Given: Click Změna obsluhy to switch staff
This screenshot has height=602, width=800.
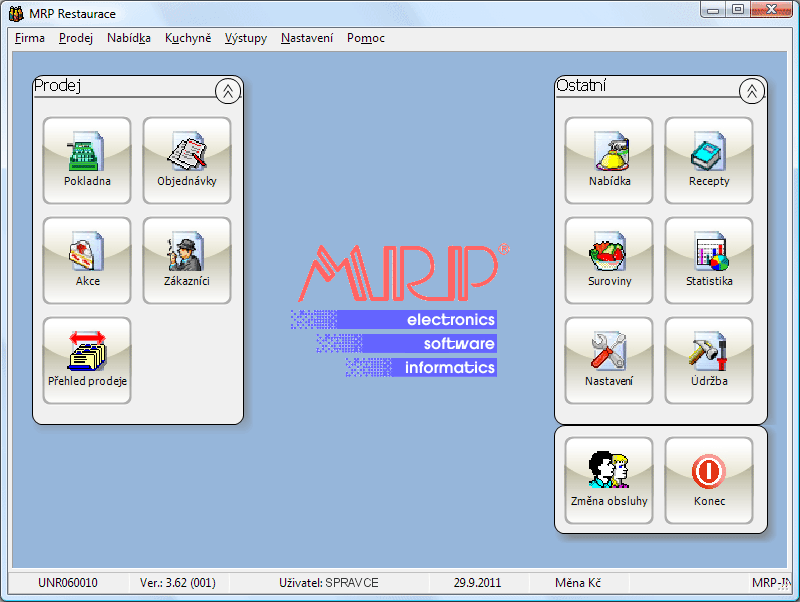Looking at the screenshot, I should tap(609, 481).
